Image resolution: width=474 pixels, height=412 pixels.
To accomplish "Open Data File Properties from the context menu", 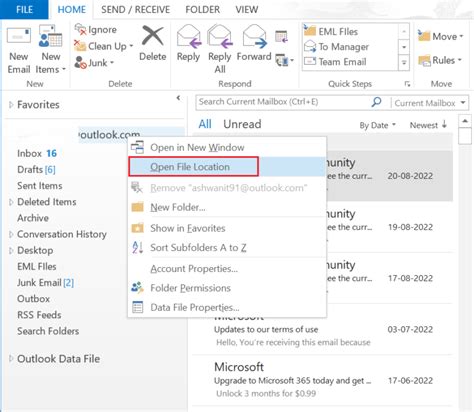I will click(x=227, y=307).
